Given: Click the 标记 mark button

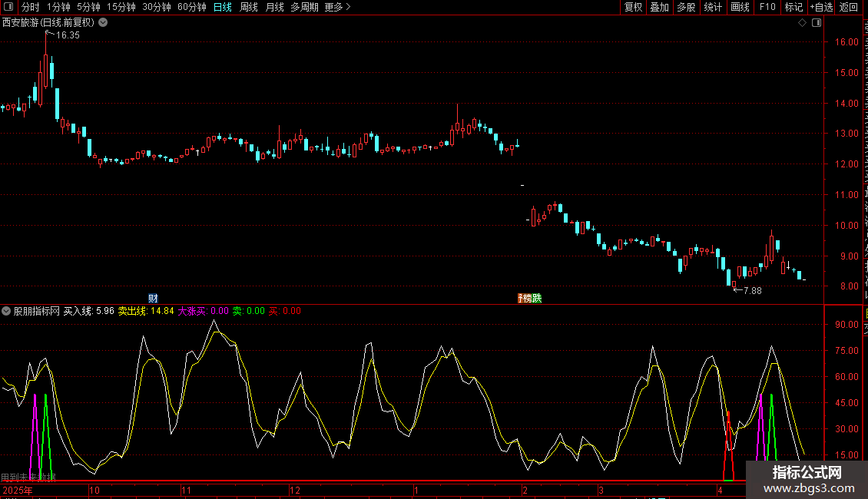Looking at the screenshot, I should [793, 7].
